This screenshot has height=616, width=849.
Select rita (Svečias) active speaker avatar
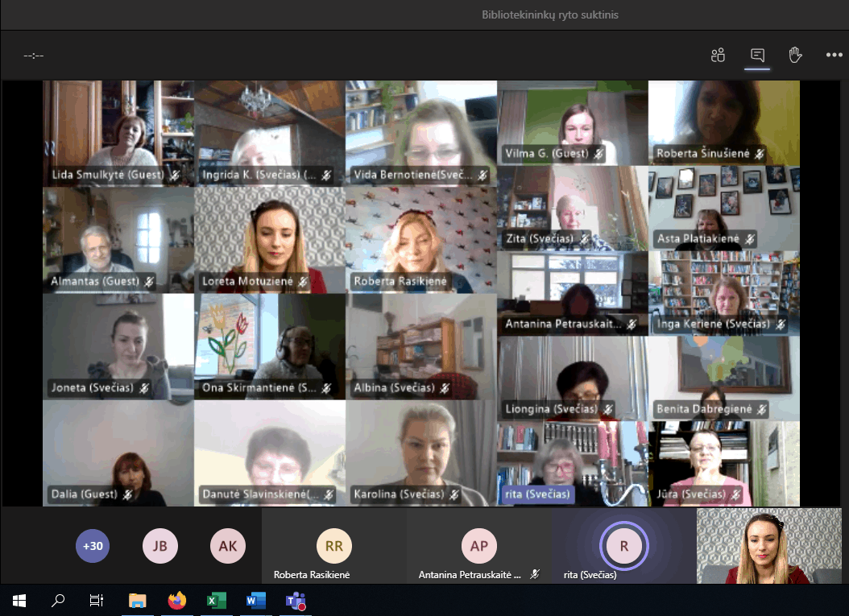click(x=623, y=546)
